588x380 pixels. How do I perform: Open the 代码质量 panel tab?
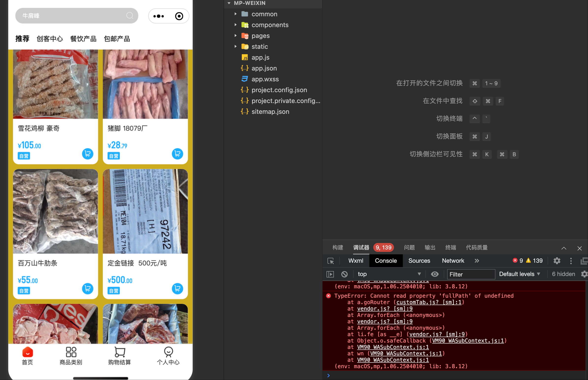coord(476,247)
